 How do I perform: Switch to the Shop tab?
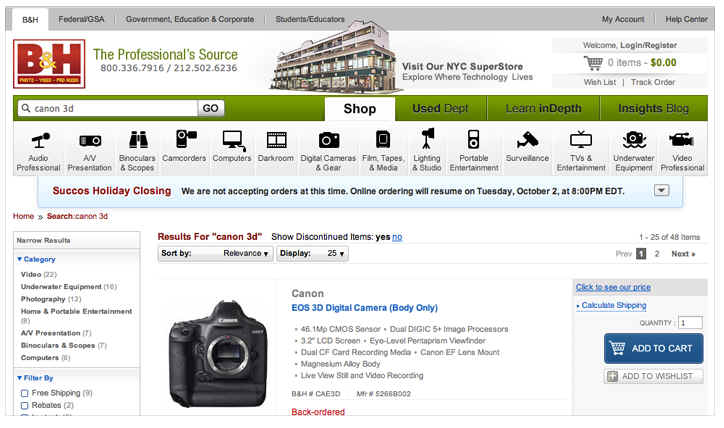point(360,109)
